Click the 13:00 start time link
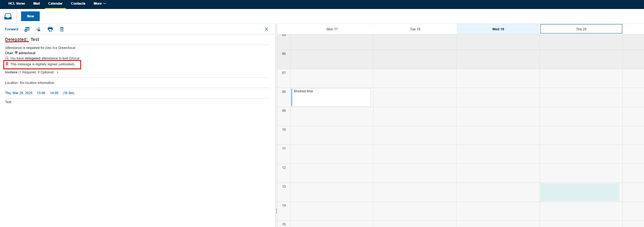The image size is (644, 227). [41, 93]
